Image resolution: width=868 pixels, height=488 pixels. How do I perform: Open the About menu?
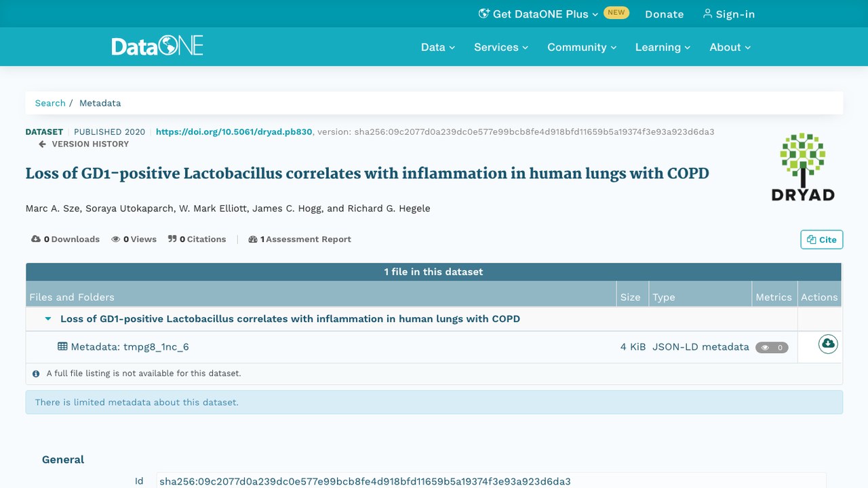click(730, 47)
